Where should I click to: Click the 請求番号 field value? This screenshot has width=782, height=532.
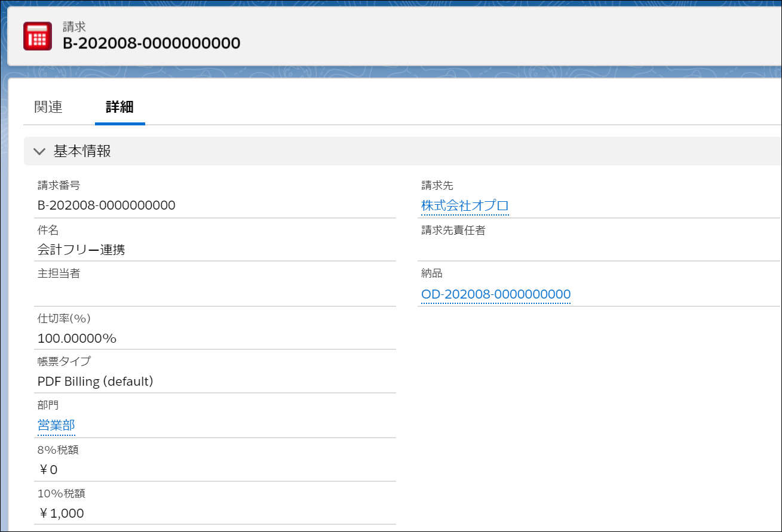(106, 206)
